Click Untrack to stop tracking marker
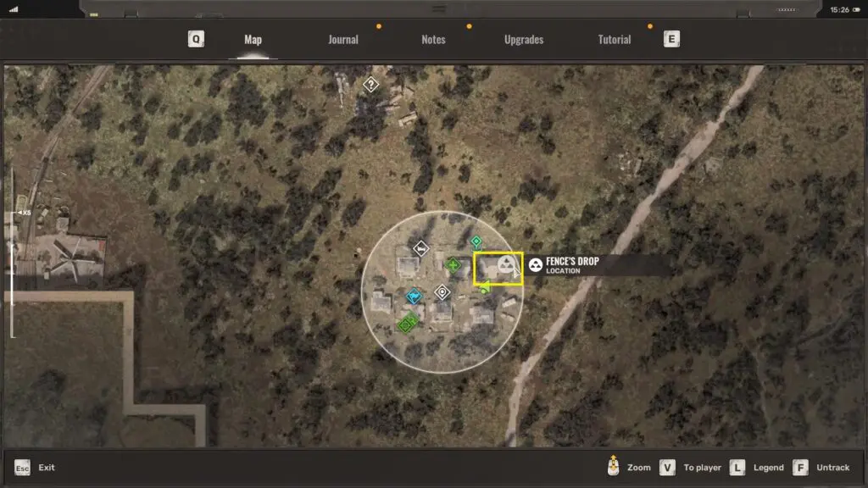Screen dimensions: 868x488 (x=821, y=468)
